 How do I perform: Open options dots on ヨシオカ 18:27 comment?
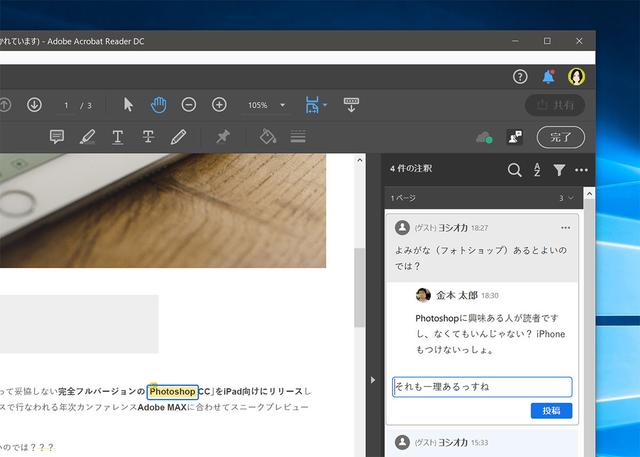(566, 228)
